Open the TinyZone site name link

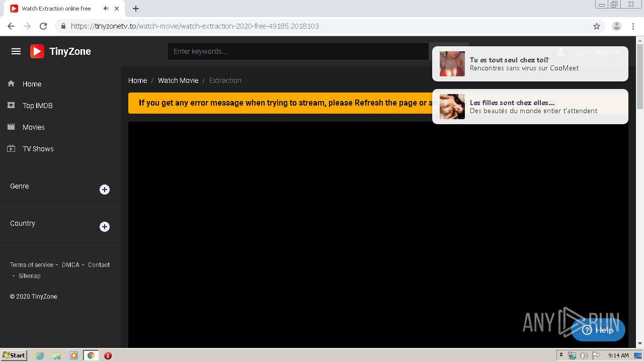coord(70,51)
